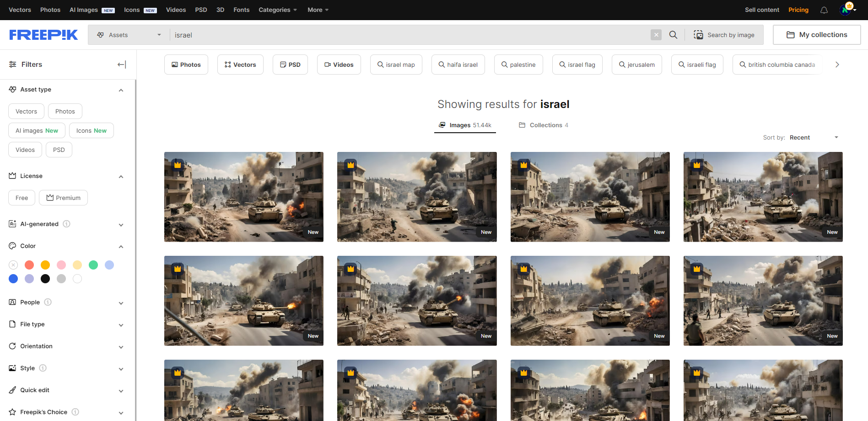
Task: Select the blue color swatch
Action: (x=13, y=279)
